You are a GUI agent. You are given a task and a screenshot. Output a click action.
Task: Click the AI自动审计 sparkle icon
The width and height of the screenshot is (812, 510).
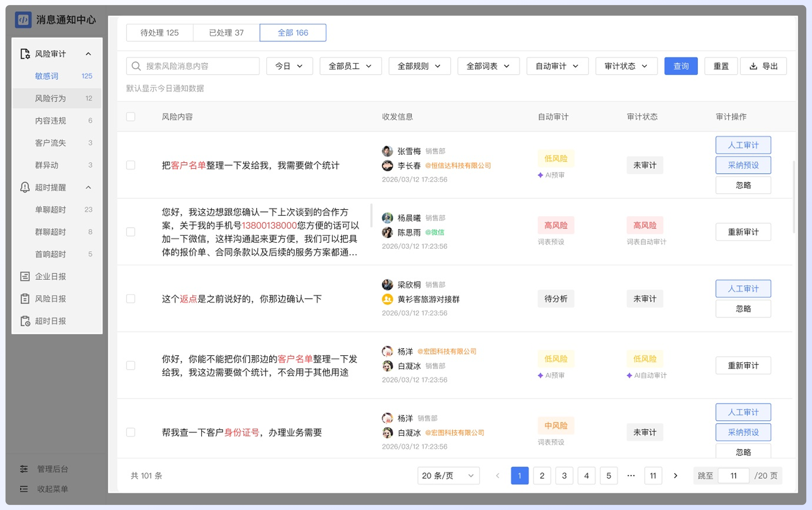(x=629, y=375)
